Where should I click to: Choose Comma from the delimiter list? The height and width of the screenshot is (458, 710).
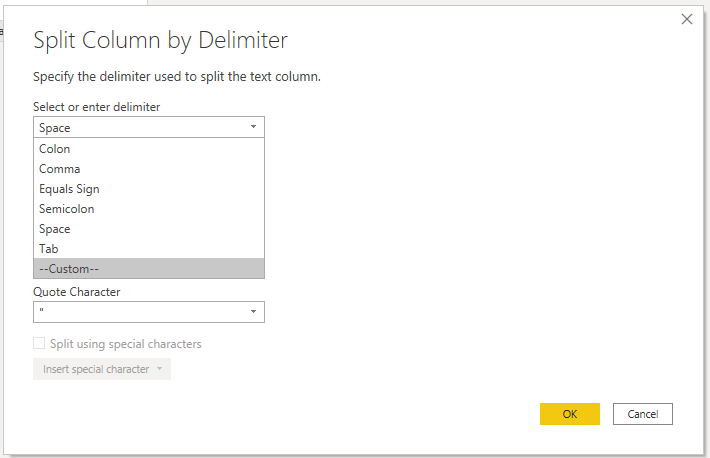point(149,169)
